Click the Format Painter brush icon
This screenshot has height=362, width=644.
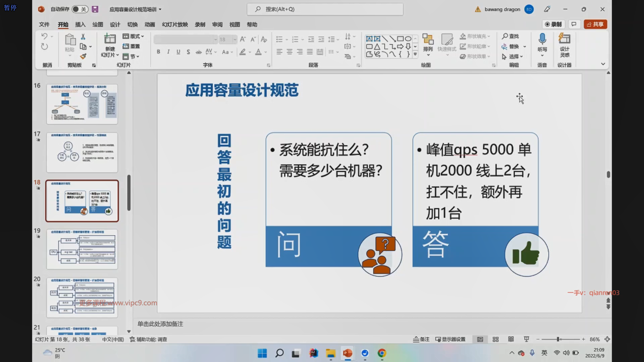pyautogui.click(x=83, y=56)
